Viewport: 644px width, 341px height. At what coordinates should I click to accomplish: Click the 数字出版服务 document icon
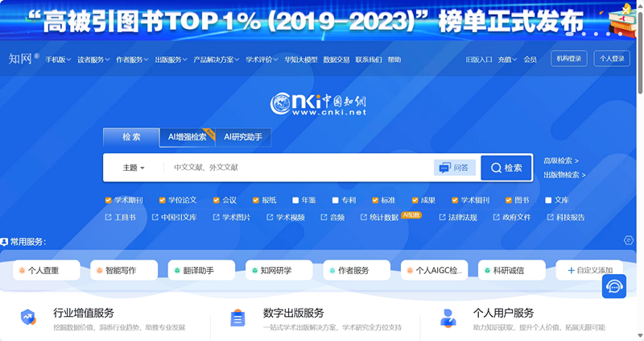click(237, 318)
